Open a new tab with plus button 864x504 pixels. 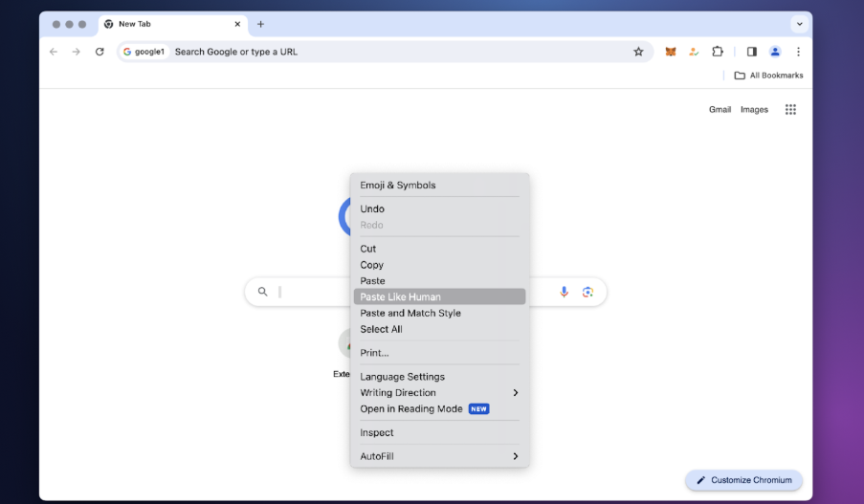(x=260, y=24)
